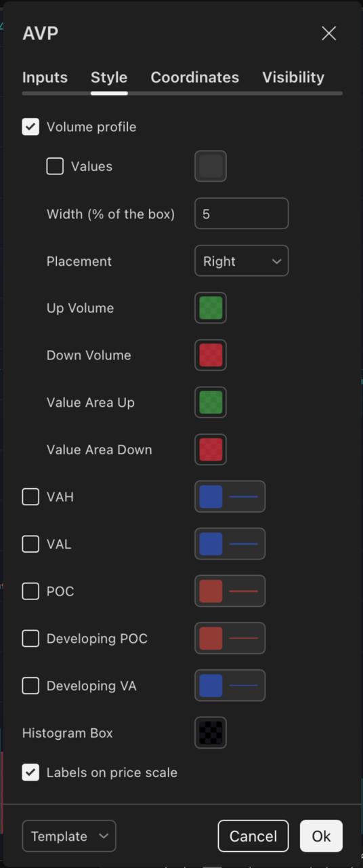The width and height of the screenshot is (363, 868).
Task: Open the Placement dropdown set to Right
Action: coord(242,261)
